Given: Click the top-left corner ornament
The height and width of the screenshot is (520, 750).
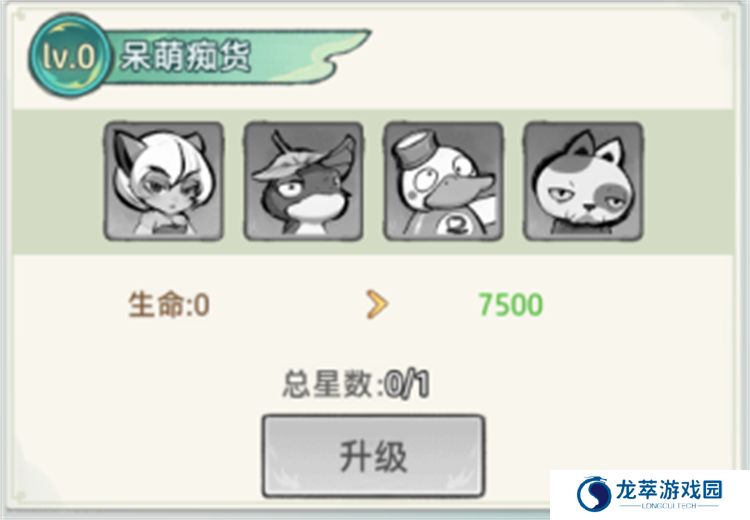Looking at the screenshot, I should (20, 16).
